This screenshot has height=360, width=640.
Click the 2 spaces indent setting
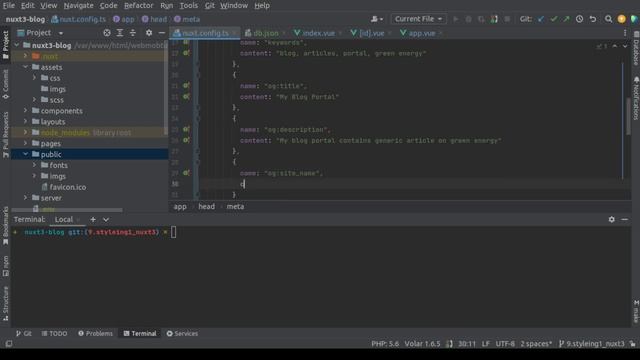pos(536,344)
